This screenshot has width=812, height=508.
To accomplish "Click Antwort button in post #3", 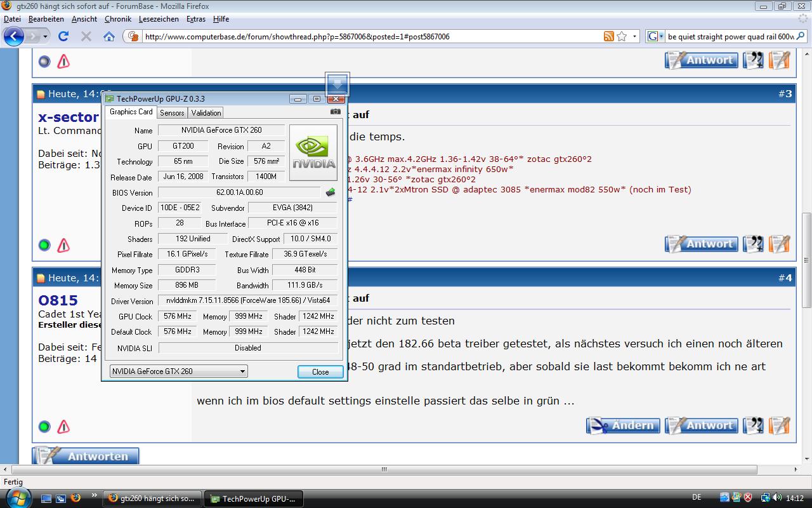I will pos(702,244).
